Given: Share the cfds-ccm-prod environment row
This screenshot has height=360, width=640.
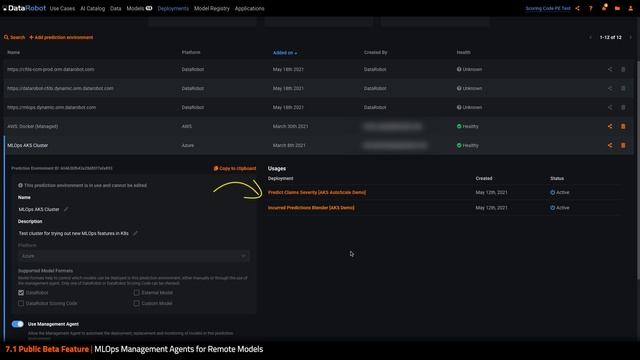Looking at the screenshot, I should coord(610,69).
